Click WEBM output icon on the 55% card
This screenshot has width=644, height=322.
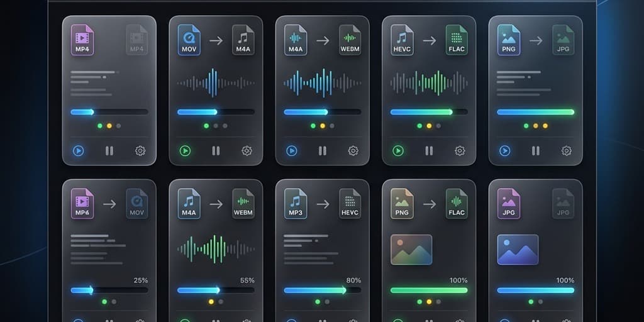(x=243, y=203)
